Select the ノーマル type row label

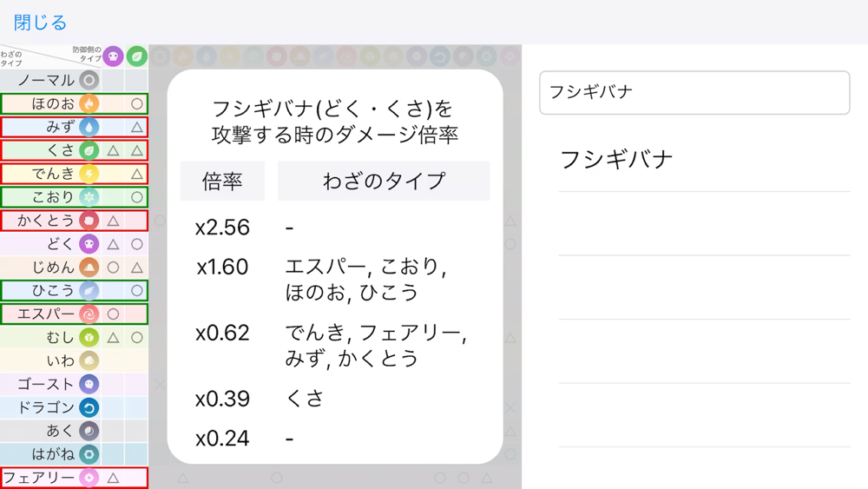coord(46,80)
